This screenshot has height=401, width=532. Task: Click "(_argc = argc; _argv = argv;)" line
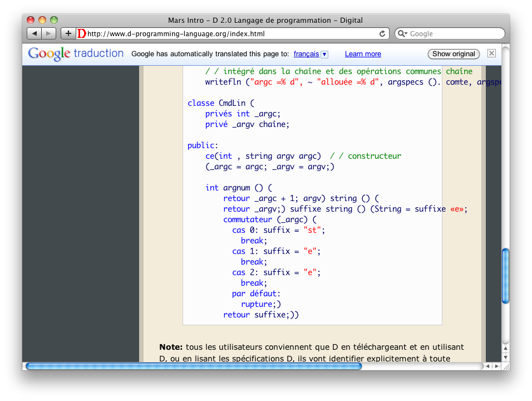pyautogui.click(x=270, y=167)
